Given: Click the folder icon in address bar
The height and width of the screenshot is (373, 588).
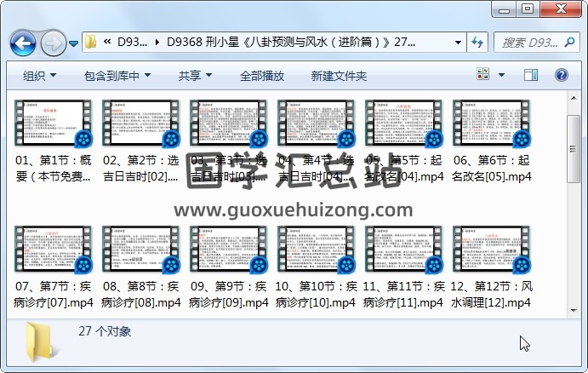Looking at the screenshot, I should tap(91, 43).
